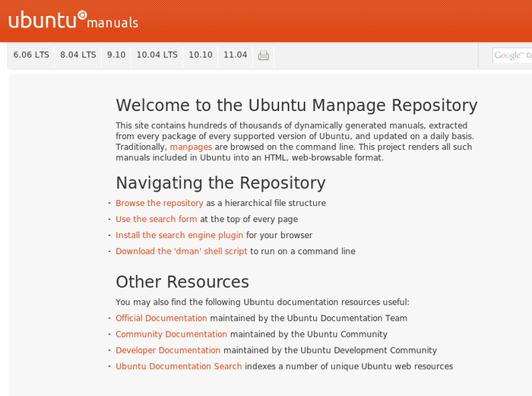Click into the Google custom search field
Screen dimensions: 532x396
click(x=512, y=55)
